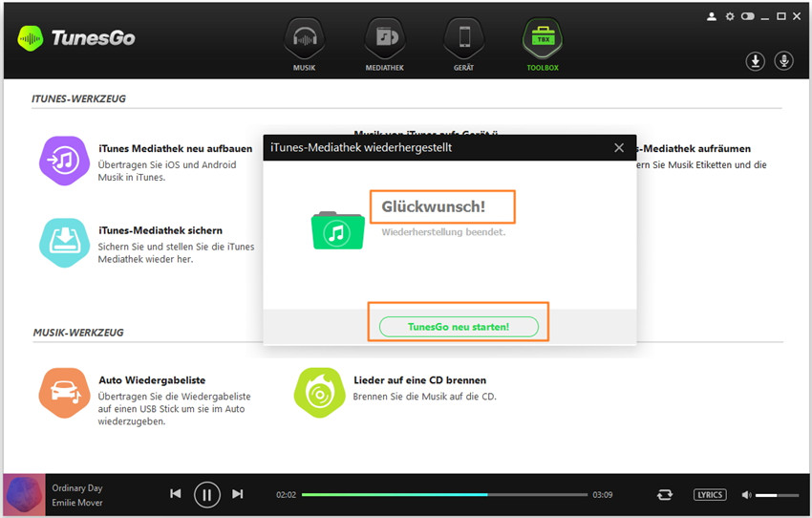Screen dimensions: 812x518
Task: Open the Lieder auf eine CD brennen tool
Action: click(319, 392)
